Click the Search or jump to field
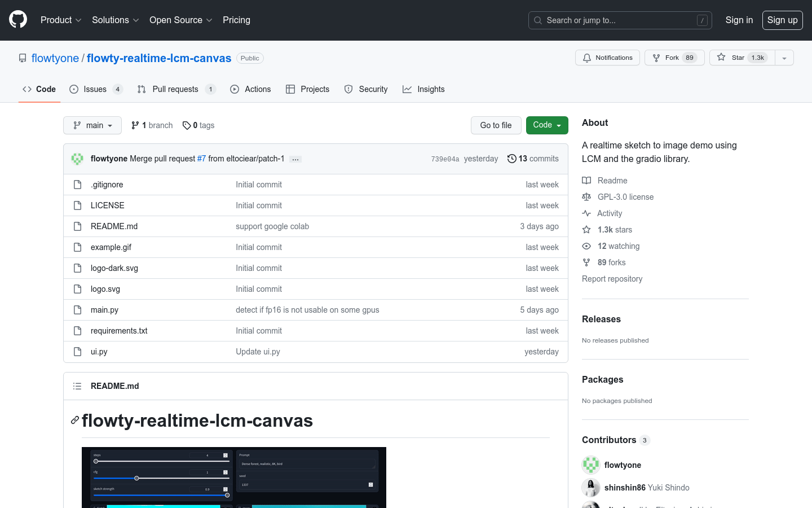 [x=620, y=20]
